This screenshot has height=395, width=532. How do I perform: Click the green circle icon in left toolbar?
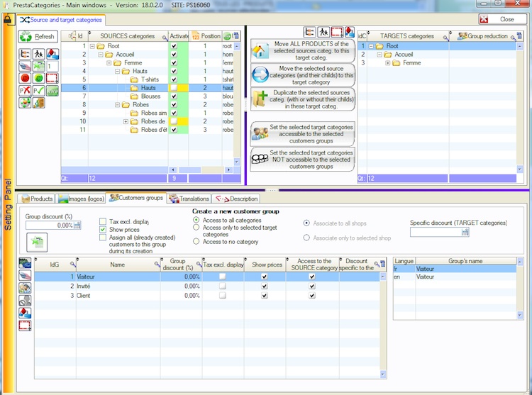(39, 78)
